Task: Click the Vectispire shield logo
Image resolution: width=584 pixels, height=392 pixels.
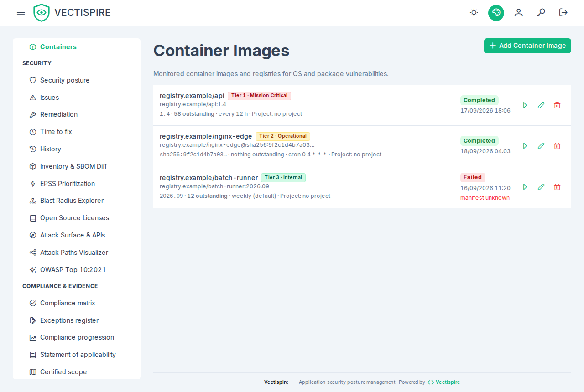Action: (x=42, y=13)
